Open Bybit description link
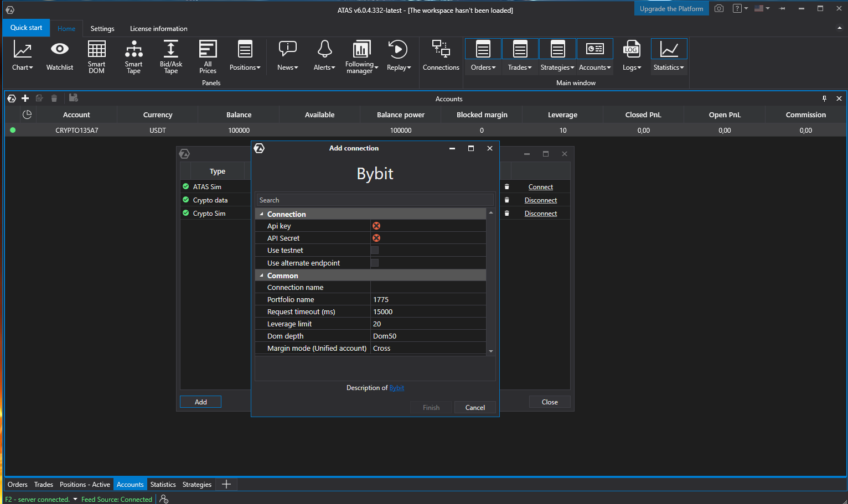The image size is (848, 504). pos(396,388)
